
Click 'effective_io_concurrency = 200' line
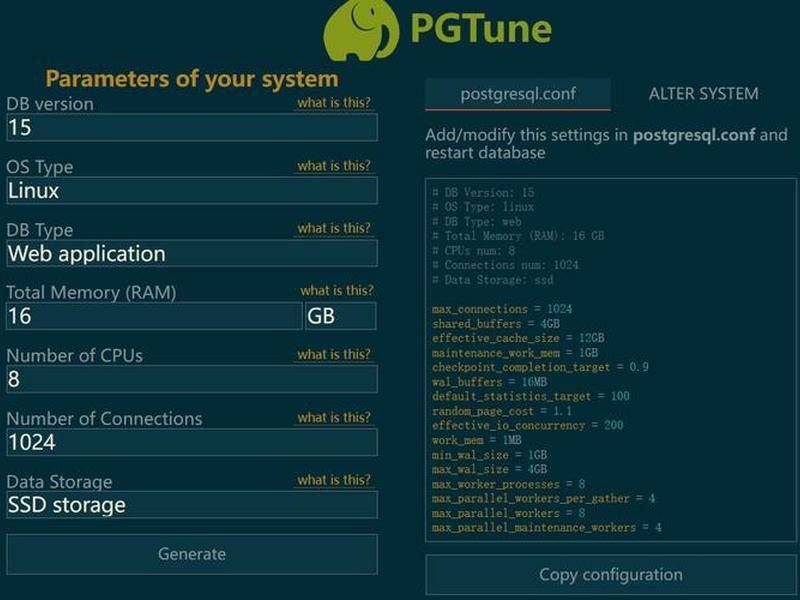coord(528,426)
